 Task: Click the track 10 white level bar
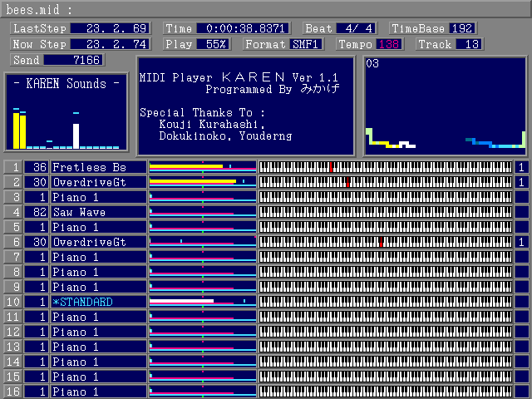[181, 300]
